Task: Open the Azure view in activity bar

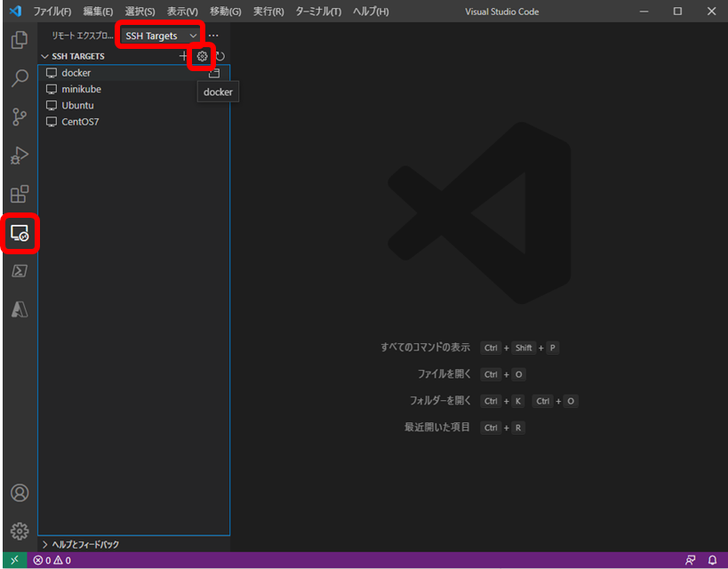Action: [20, 309]
